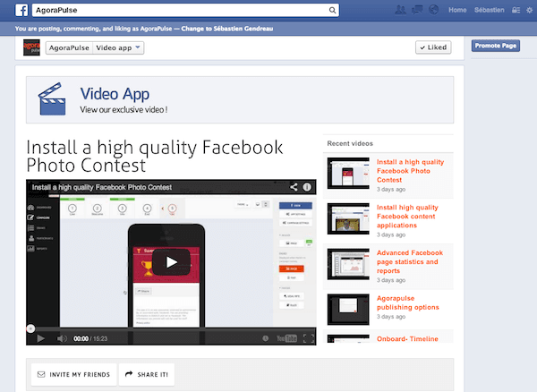Image resolution: width=537 pixels, height=392 pixels.
Task: Click video progress scrubber handle
Action: click(x=30, y=328)
